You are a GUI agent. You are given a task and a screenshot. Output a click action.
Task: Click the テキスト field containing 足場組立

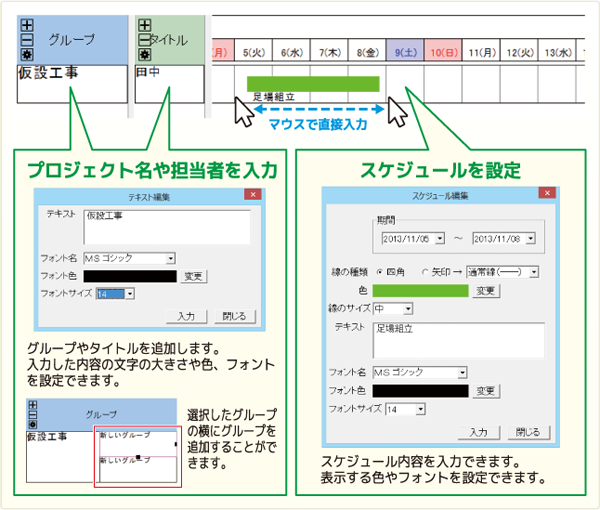tap(458, 341)
